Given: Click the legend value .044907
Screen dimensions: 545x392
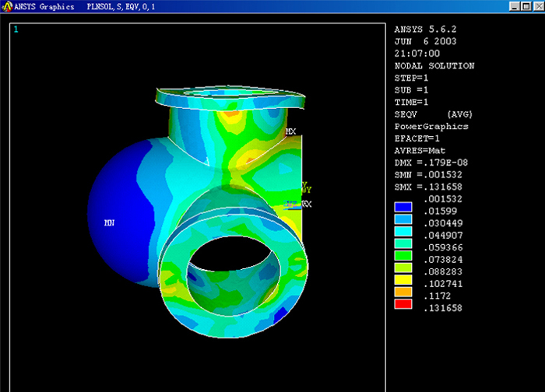Looking at the screenshot, I should pyautogui.click(x=443, y=236).
